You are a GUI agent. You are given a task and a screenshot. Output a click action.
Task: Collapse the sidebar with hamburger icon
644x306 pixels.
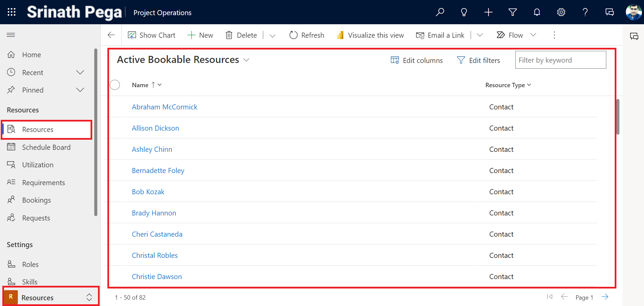11,35
